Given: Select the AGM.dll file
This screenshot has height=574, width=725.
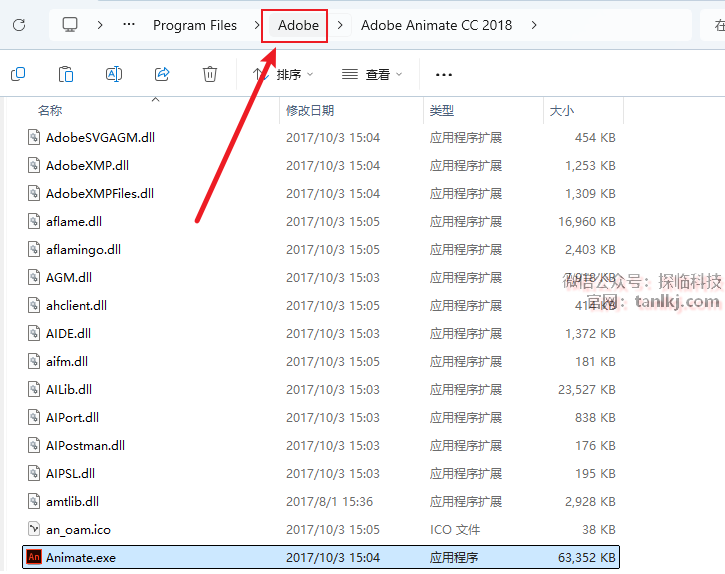Looking at the screenshot, I should point(69,278).
